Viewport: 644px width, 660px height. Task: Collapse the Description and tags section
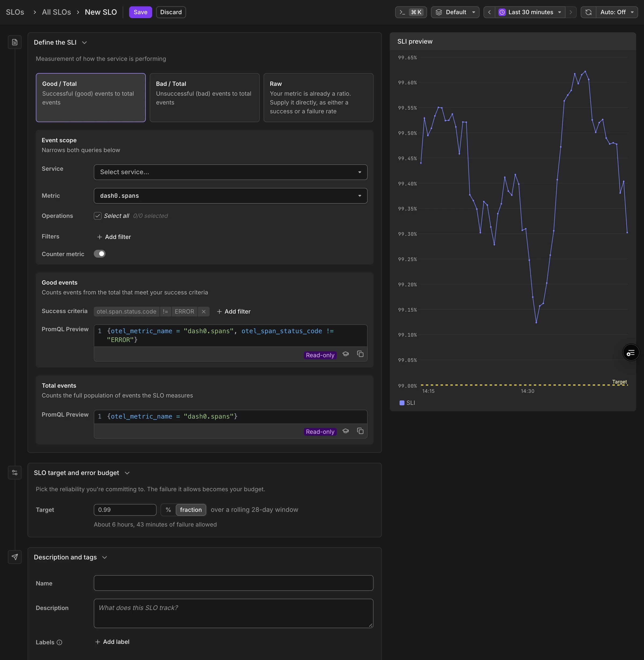pos(104,557)
